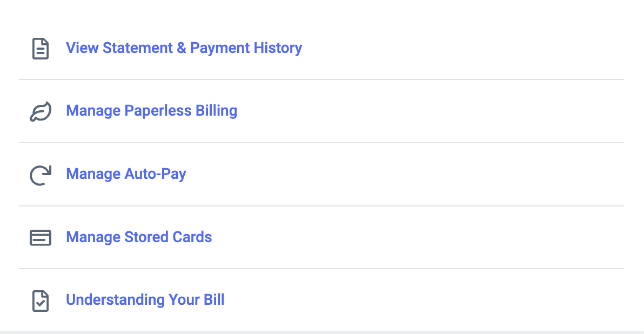Click the leaf icon for Paperless Billing
644x334 pixels.
tap(41, 112)
